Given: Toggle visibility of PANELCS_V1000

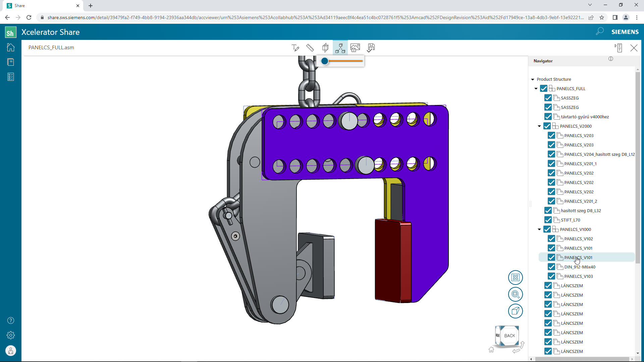Looking at the screenshot, I should click(547, 229).
